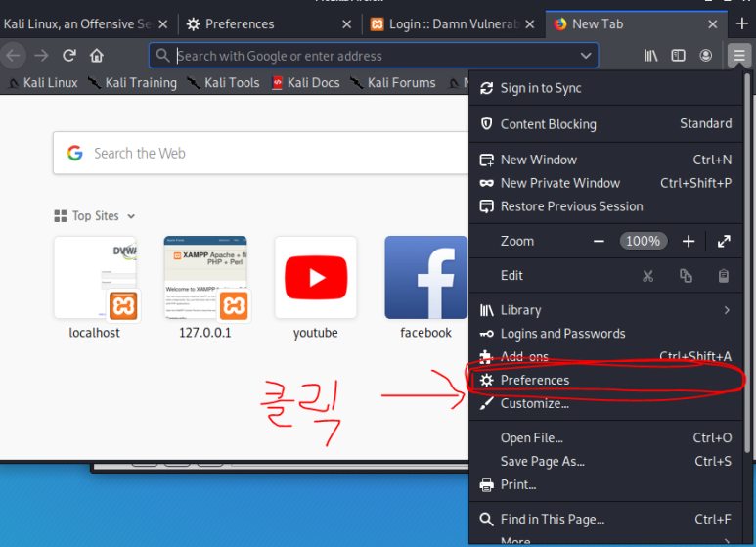Open the Kali Training bookmark

click(133, 83)
